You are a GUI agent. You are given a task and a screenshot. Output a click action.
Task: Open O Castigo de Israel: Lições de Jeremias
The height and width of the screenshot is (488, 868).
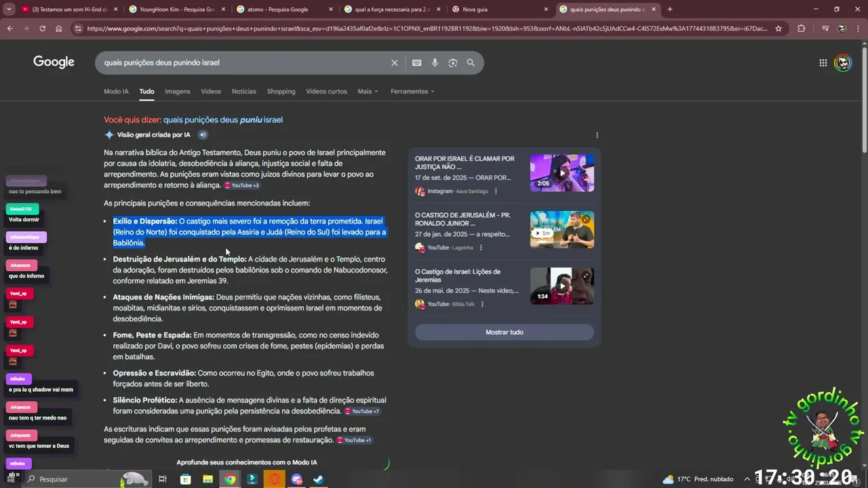tap(458, 276)
